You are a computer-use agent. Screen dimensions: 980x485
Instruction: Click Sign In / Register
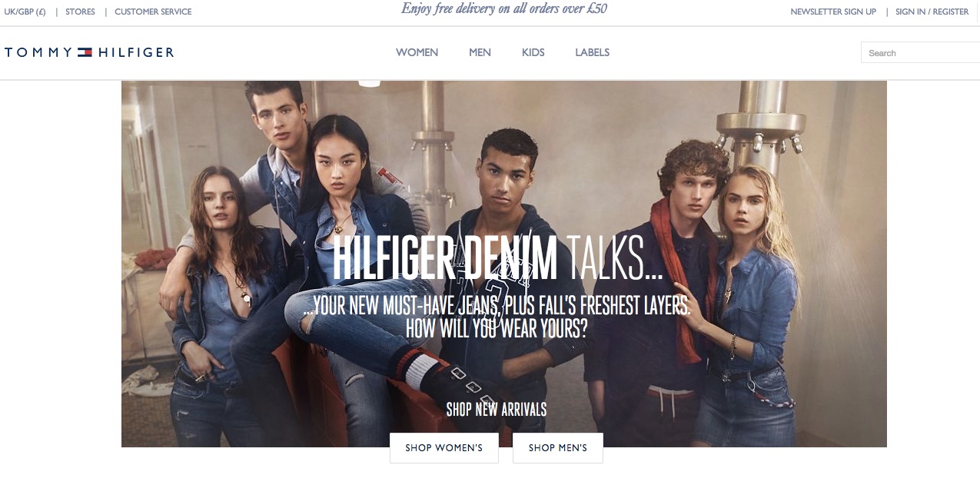[932, 12]
